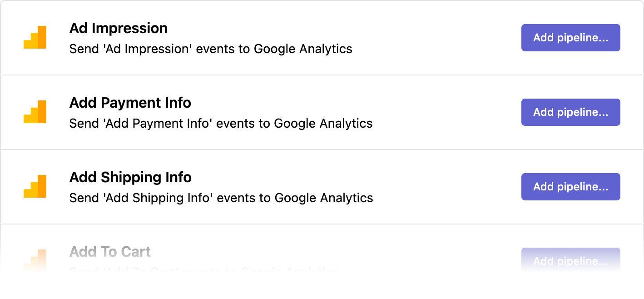Click the Google Analytics icon beside Ad Impression

(35, 38)
